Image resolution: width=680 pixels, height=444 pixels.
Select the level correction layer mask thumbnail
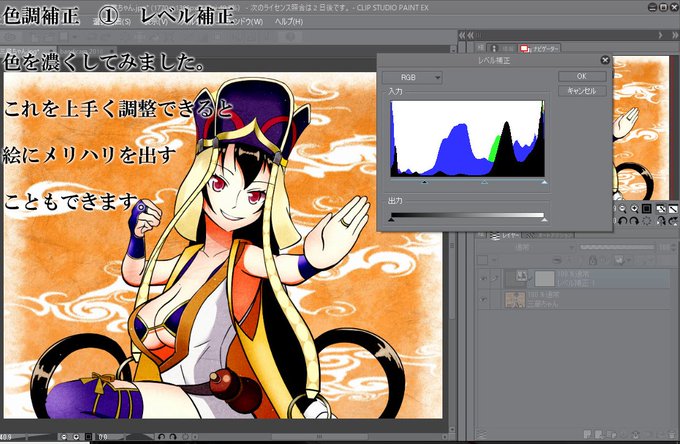(545, 279)
